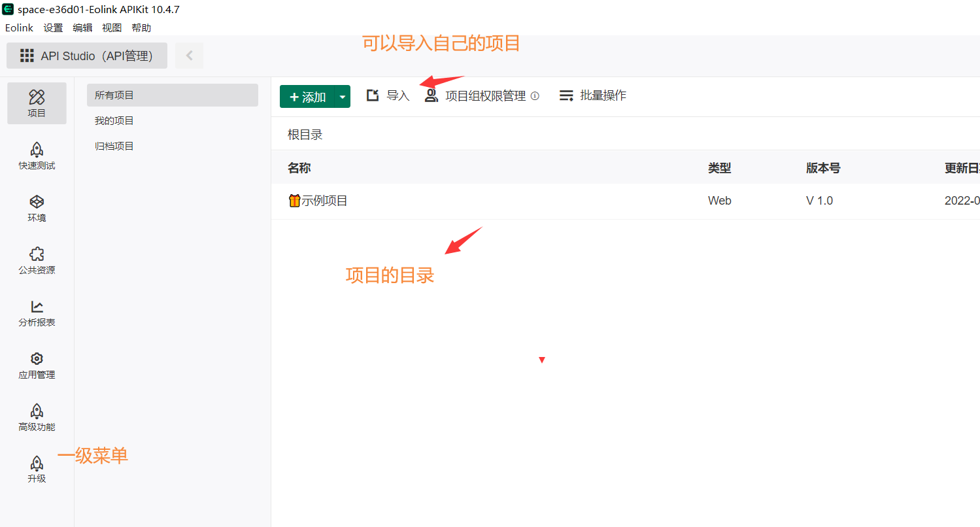
Task: Click the green 添加 button
Action: 307,96
